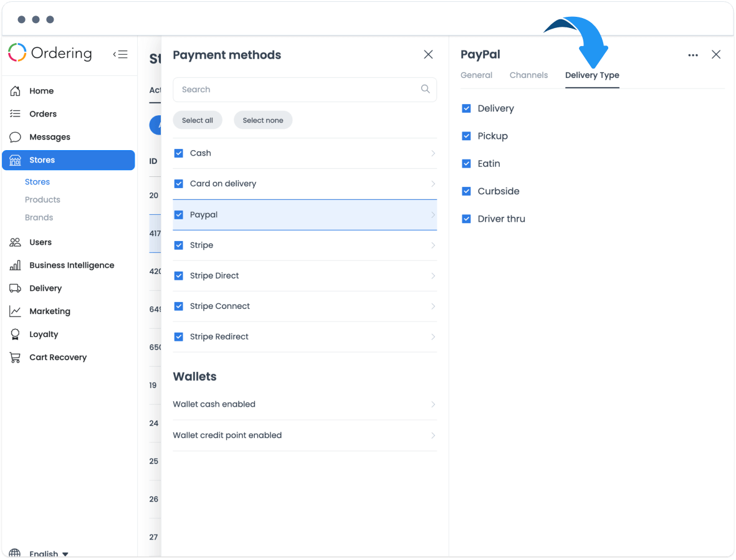Expand Wallet credit point enabled chevron
Viewport: 736px width, 560px height.
point(433,435)
